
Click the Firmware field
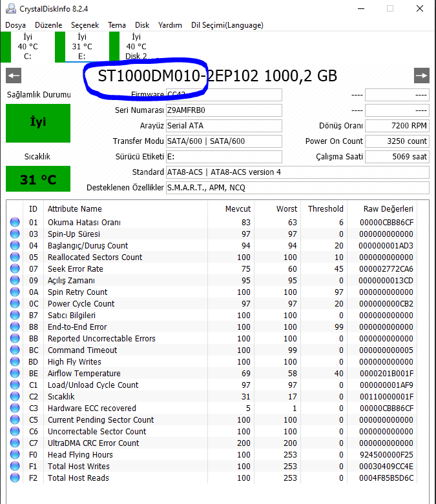224,95
